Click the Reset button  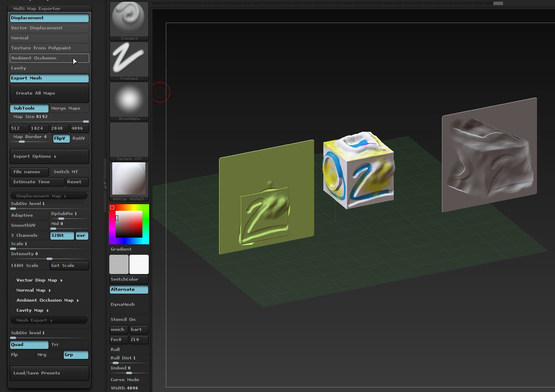coord(77,182)
